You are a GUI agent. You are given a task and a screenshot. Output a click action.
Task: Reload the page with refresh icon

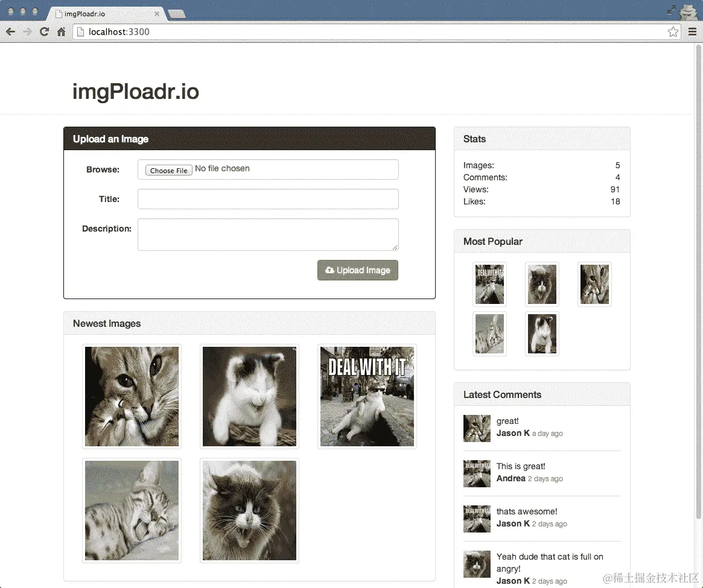click(44, 32)
